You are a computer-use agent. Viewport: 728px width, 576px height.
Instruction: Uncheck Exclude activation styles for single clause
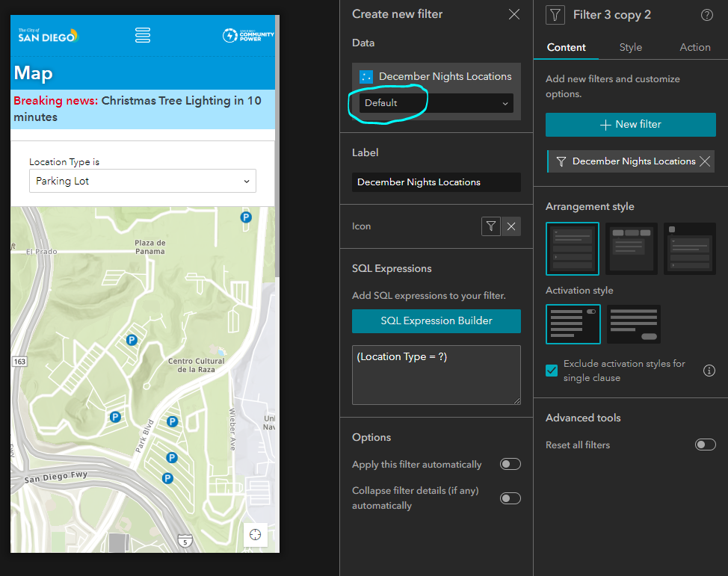pyautogui.click(x=552, y=370)
